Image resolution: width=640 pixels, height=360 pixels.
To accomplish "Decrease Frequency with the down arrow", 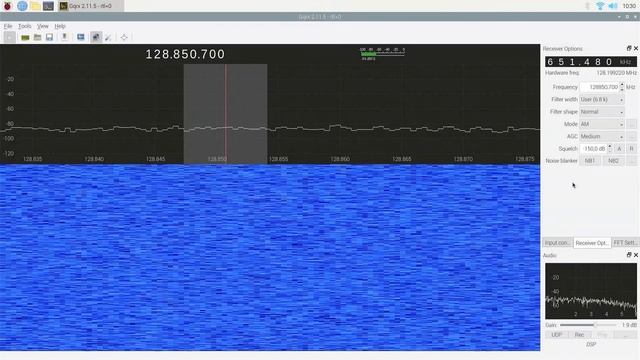I will click(x=622, y=89).
